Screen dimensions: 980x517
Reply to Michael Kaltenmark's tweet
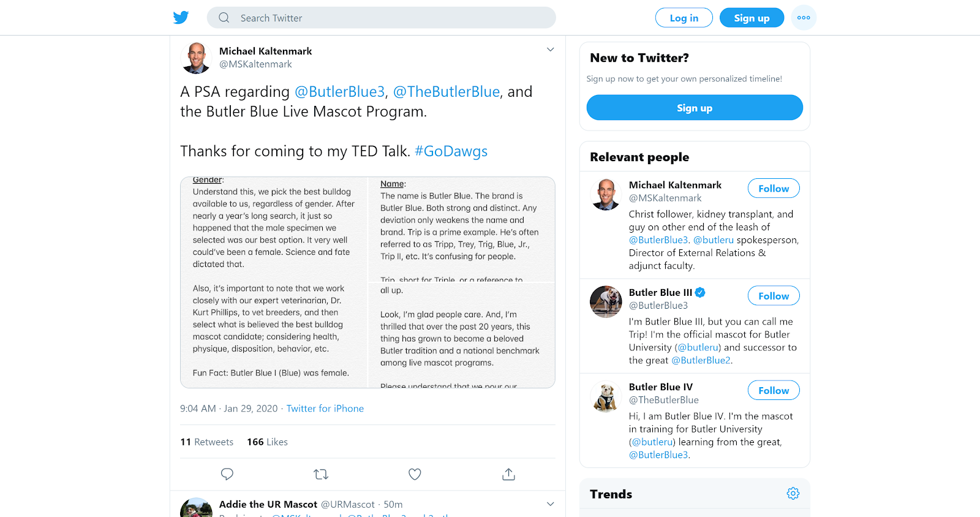tap(227, 474)
